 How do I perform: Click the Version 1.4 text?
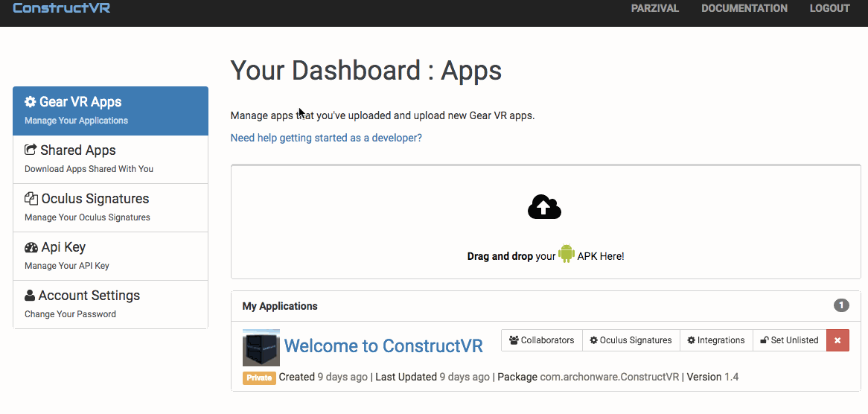click(x=713, y=377)
